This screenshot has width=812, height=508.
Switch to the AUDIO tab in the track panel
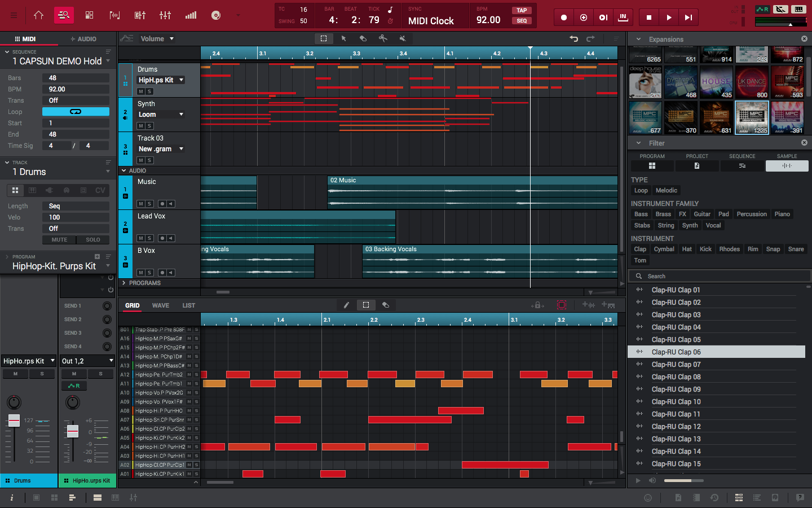click(82, 38)
